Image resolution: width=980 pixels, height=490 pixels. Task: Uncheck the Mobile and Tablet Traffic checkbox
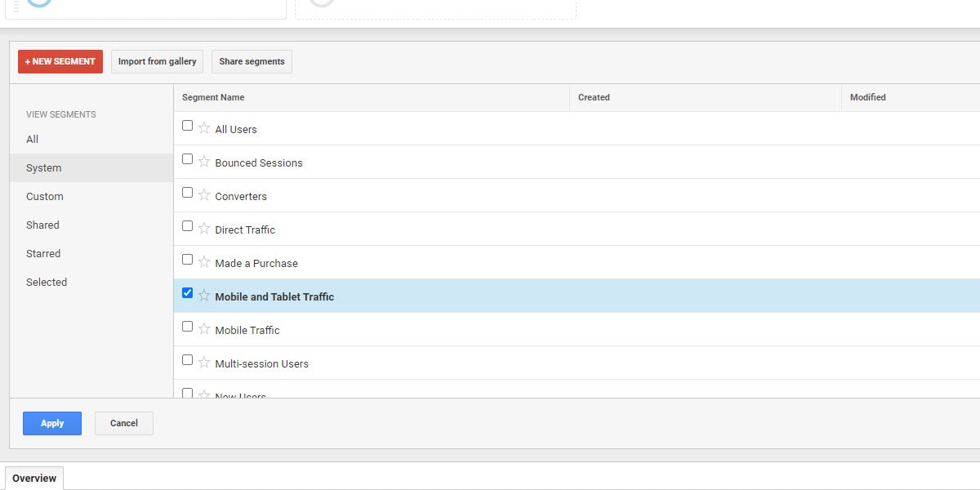point(187,293)
